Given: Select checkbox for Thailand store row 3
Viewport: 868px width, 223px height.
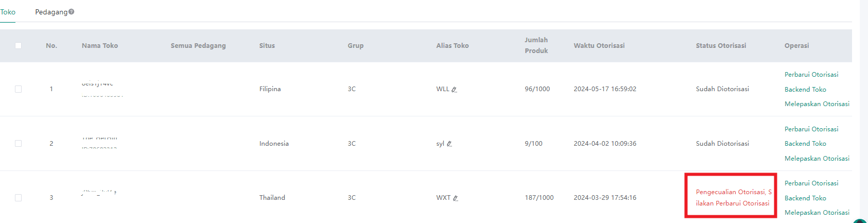Looking at the screenshot, I should coord(19,198).
